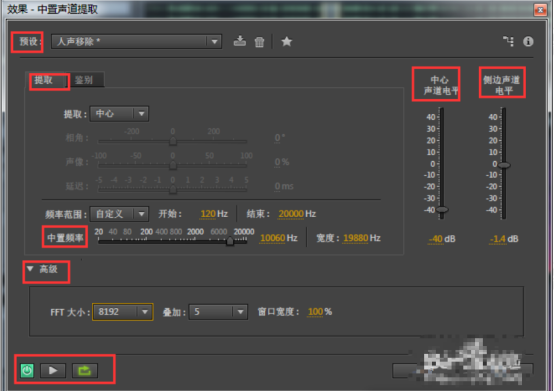Close the 效果 - 中置声道提取 window
The height and width of the screenshot is (392, 554).
pos(540,10)
